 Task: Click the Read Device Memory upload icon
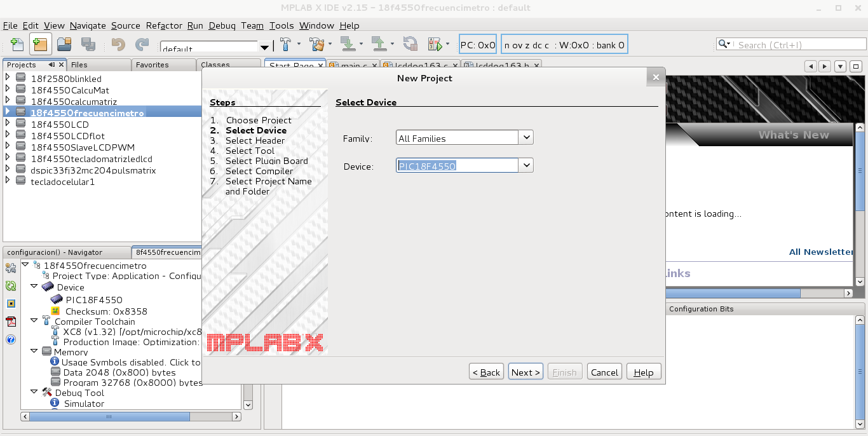[x=379, y=44]
